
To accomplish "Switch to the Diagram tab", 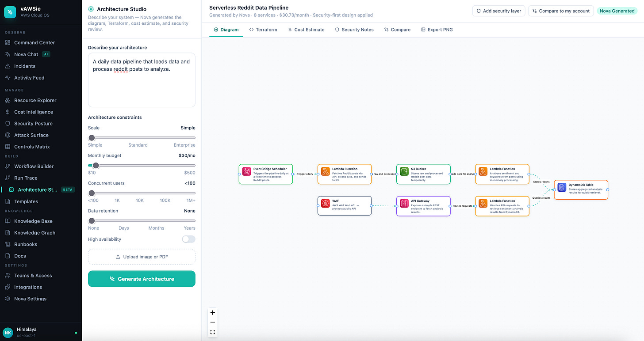I will (x=226, y=30).
